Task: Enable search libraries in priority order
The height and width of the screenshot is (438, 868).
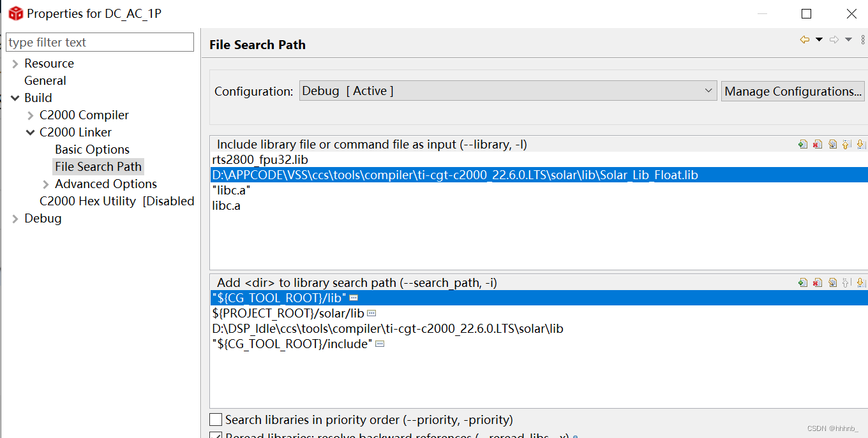Action: pos(216,420)
